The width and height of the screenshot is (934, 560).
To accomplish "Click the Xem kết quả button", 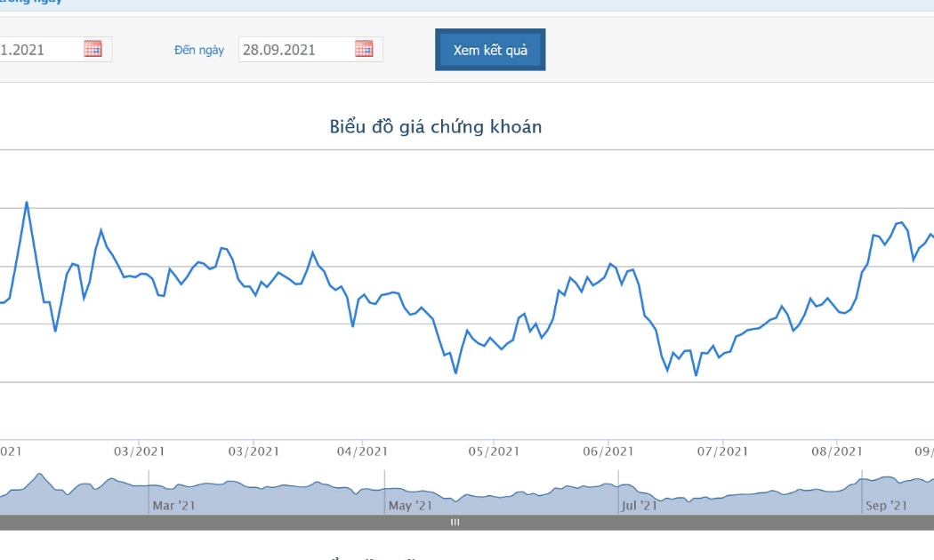I will click(490, 50).
